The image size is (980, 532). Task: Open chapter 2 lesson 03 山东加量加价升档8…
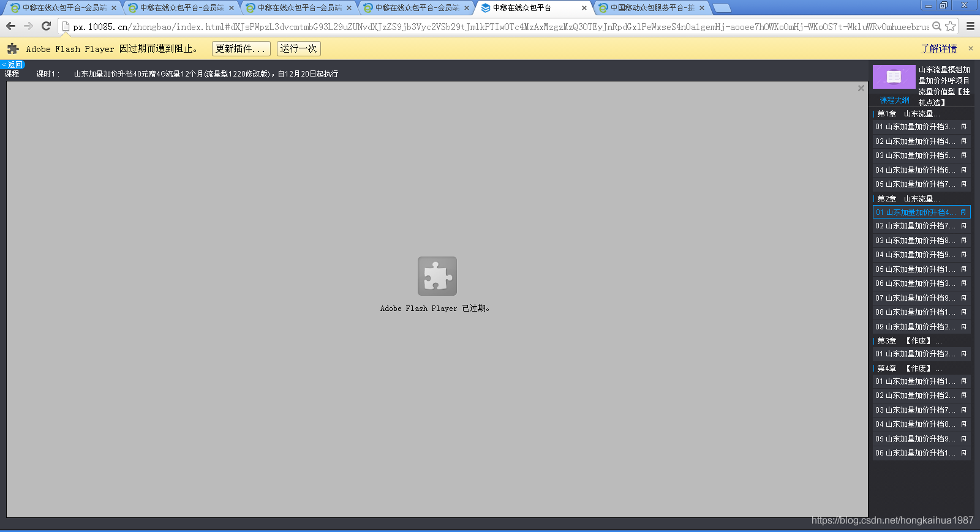[922, 241]
